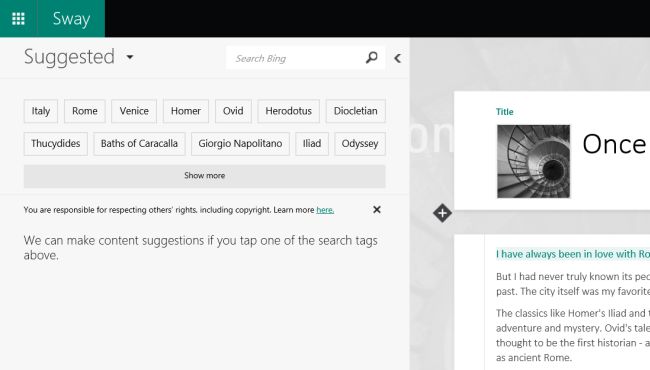
Task: Open the Suggested source dropdown arrow
Action: (130, 57)
